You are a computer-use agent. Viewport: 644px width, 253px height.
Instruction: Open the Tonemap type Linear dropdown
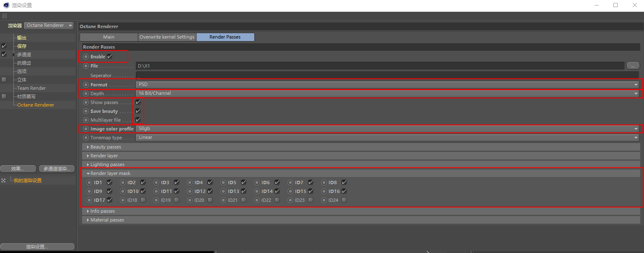coord(388,138)
